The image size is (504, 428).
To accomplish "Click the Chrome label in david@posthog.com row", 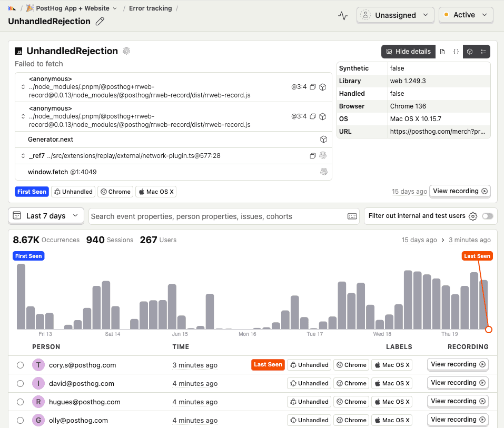I will (x=352, y=384).
